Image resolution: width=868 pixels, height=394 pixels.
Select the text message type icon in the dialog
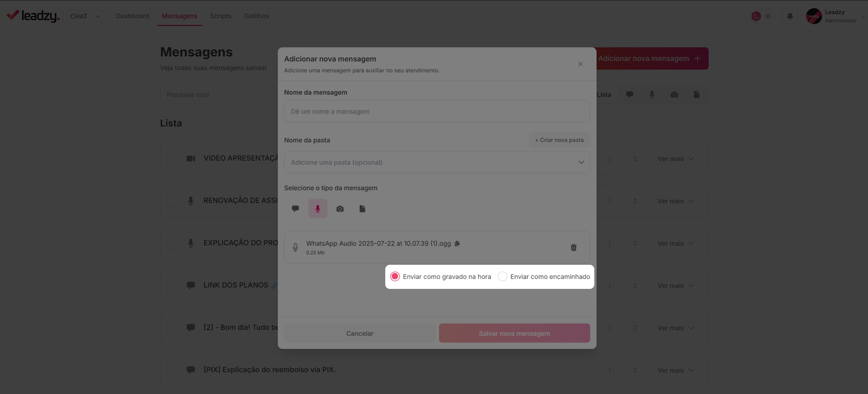tap(296, 208)
